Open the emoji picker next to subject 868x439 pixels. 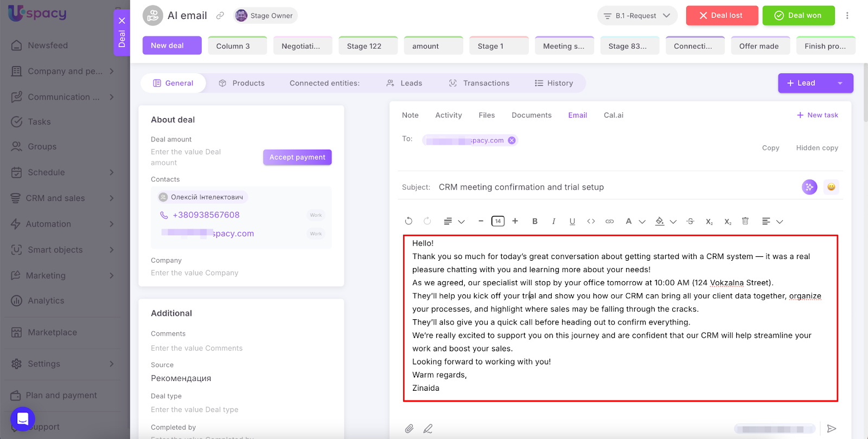click(x=831, y=187)
